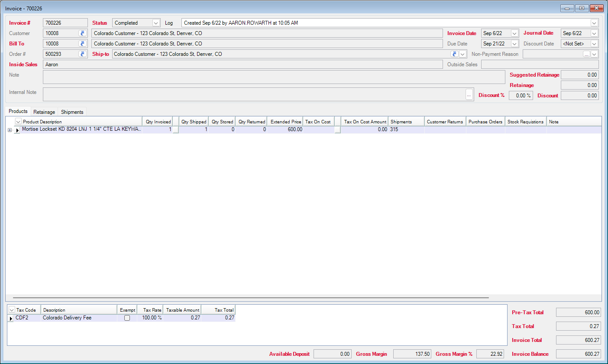
Task: Open tax grid column chooser dropdown
Action: [x=12, y=310]
